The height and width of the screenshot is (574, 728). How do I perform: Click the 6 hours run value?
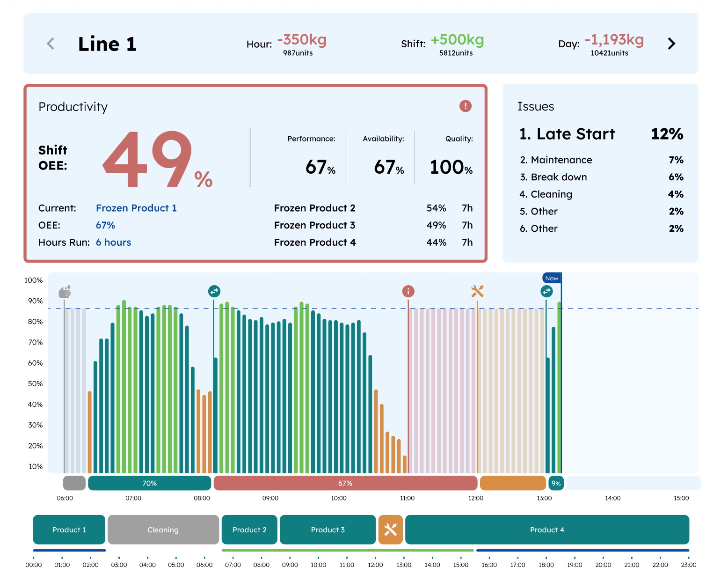point(114,242)
